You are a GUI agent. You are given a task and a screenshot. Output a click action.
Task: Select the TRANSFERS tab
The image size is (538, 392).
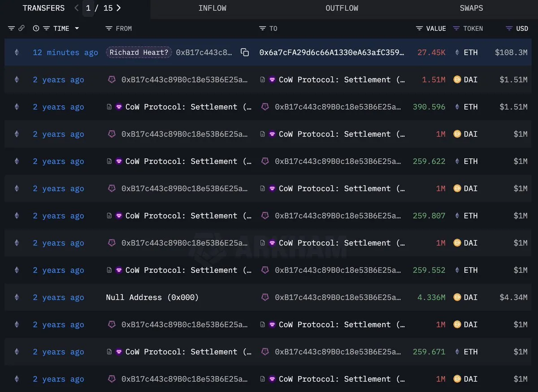[43, 8]
